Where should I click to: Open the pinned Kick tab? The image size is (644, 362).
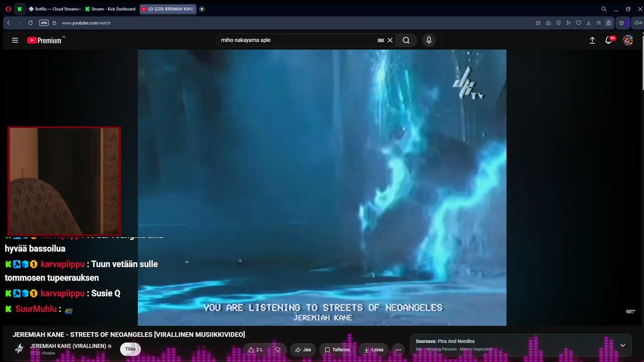pyautogui.click(x=20, y=9)
